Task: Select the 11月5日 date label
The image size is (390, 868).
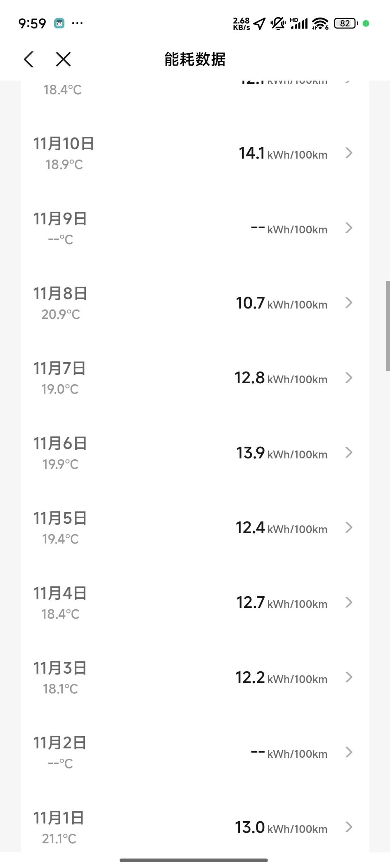Action: 60,518
